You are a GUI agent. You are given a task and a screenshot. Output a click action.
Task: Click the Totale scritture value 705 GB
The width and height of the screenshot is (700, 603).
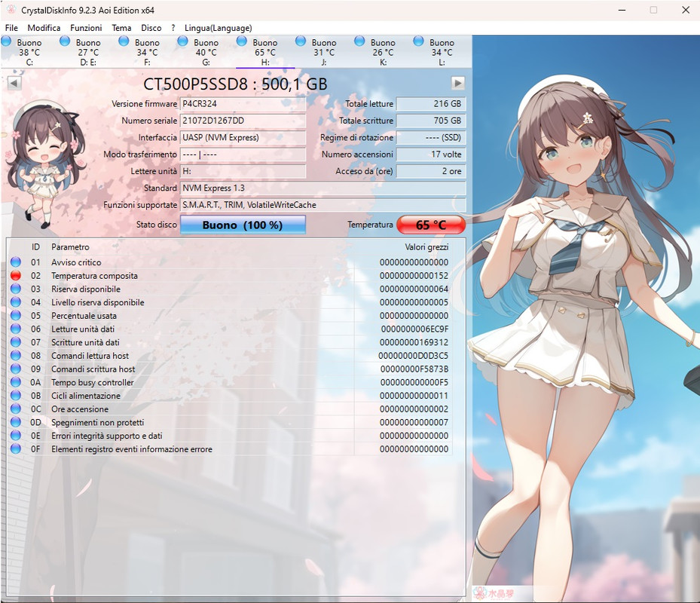pyautogui.click(x=431, y=121)
